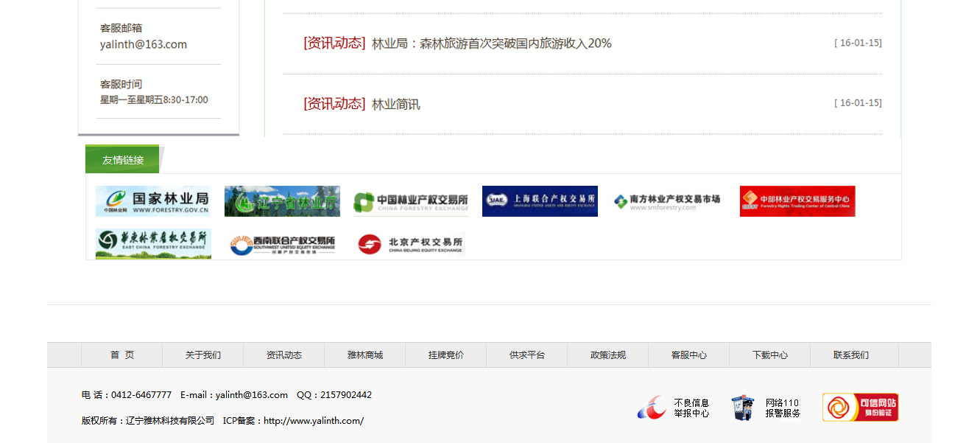Click the 可信网站 verification badge

pyautogui.click(x=860, y=408)
